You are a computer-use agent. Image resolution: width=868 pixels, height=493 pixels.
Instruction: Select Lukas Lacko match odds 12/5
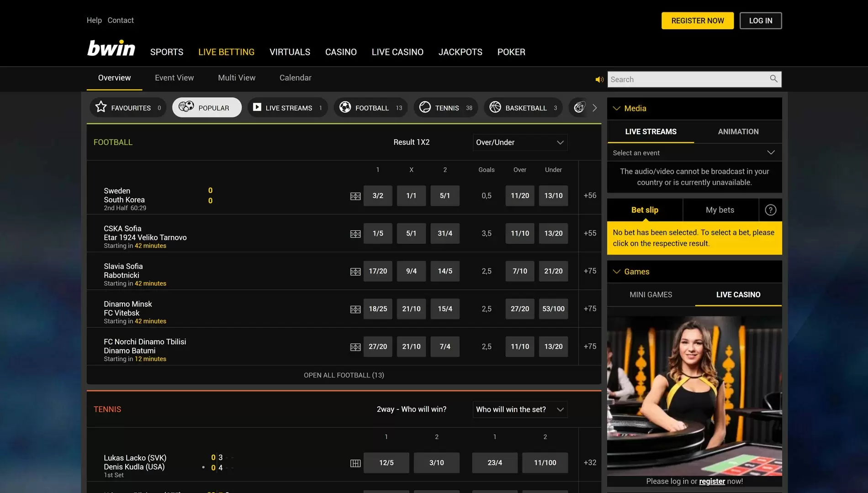(x=386, y=462)
